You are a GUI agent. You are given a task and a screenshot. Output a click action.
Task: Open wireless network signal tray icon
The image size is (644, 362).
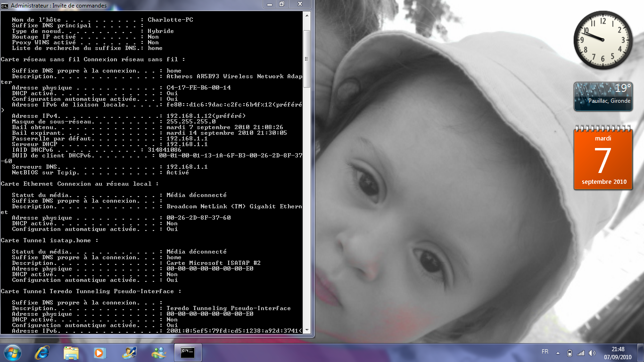[580, 353]
